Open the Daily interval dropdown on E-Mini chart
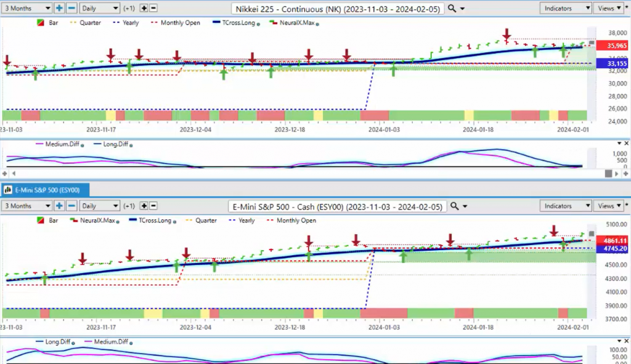This screenshot has height=364, width=631. pos(99,206)
